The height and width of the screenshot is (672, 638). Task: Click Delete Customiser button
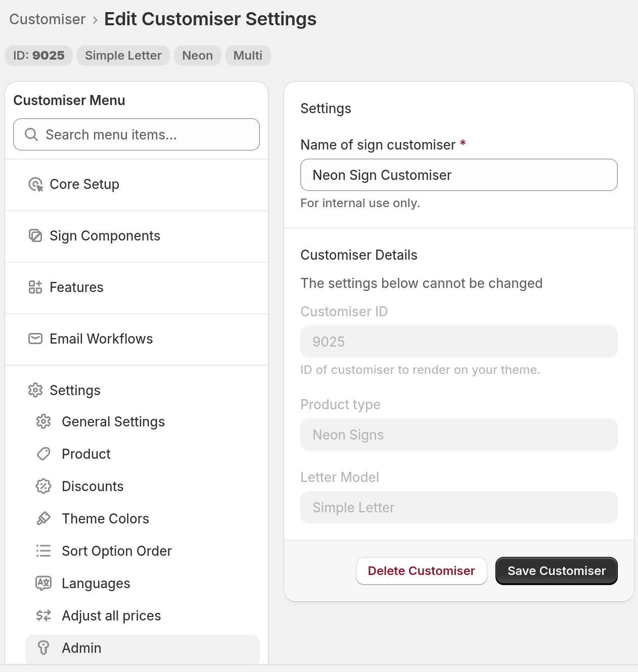pyautogui.click(x=421, y=571)
